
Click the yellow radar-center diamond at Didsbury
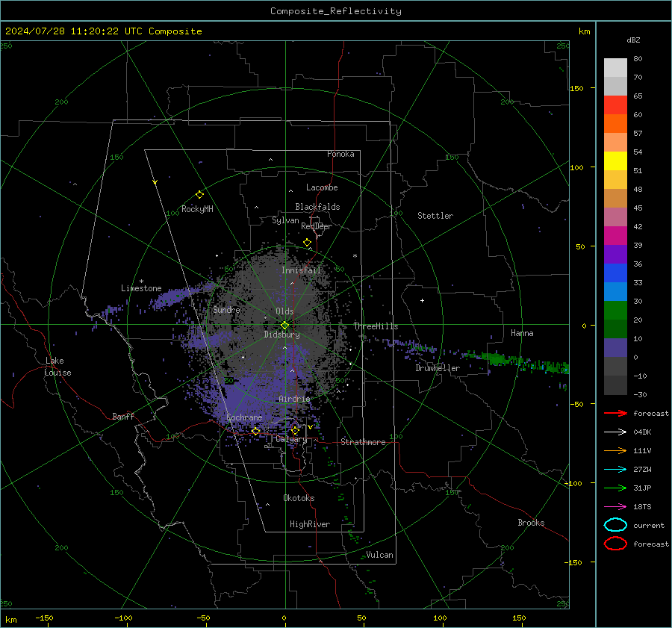click(285, 325)
